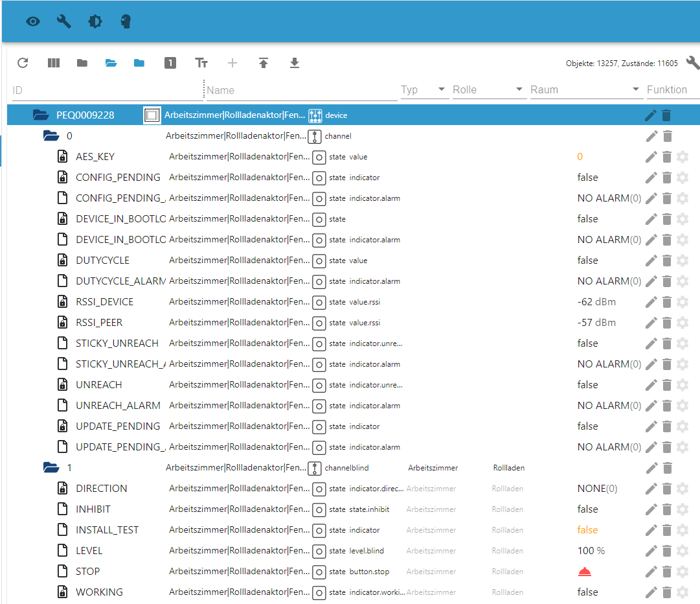This screenshot has height=604, width=700.
Task: Click the head profile icon in header
Action: coord(126,21)
